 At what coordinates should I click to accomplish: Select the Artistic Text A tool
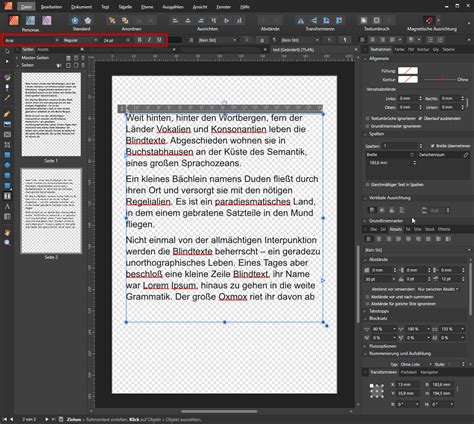pos(7,206)
